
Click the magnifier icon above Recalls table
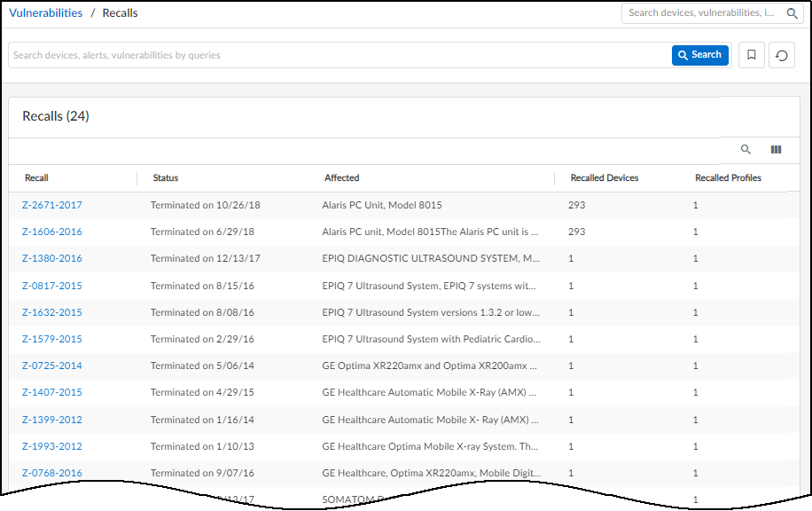(x=746, y=150)
